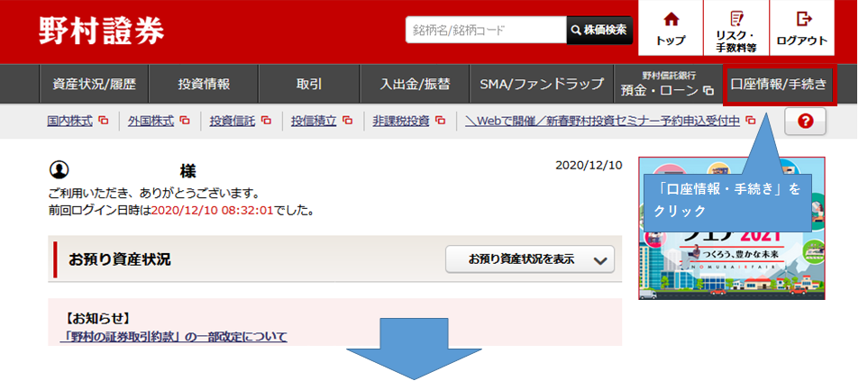This screenshot has height=381, width=868.
Task: Expand お預り資産状況を表示 dropdown
Action: (x=530, y=259)
